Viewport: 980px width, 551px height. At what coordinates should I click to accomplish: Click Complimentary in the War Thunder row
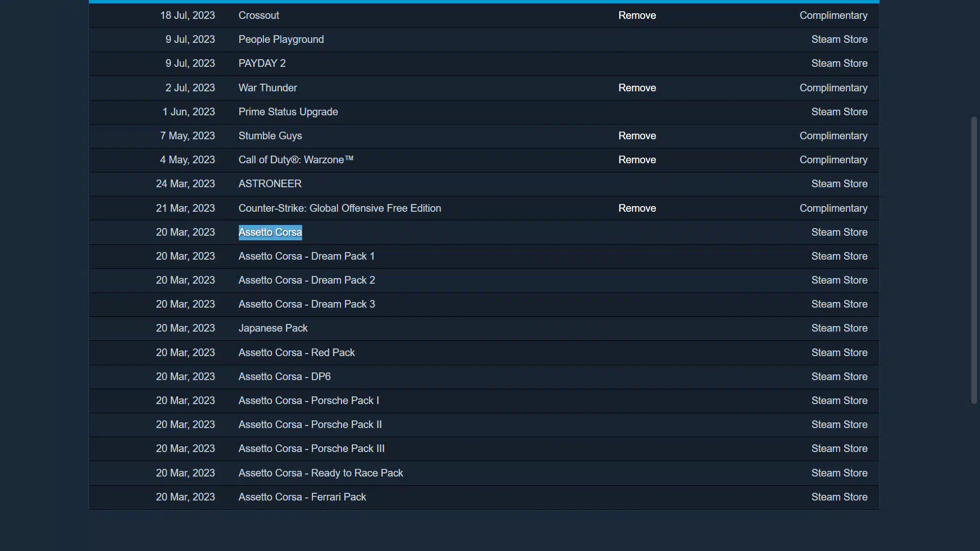click(834, 88)
